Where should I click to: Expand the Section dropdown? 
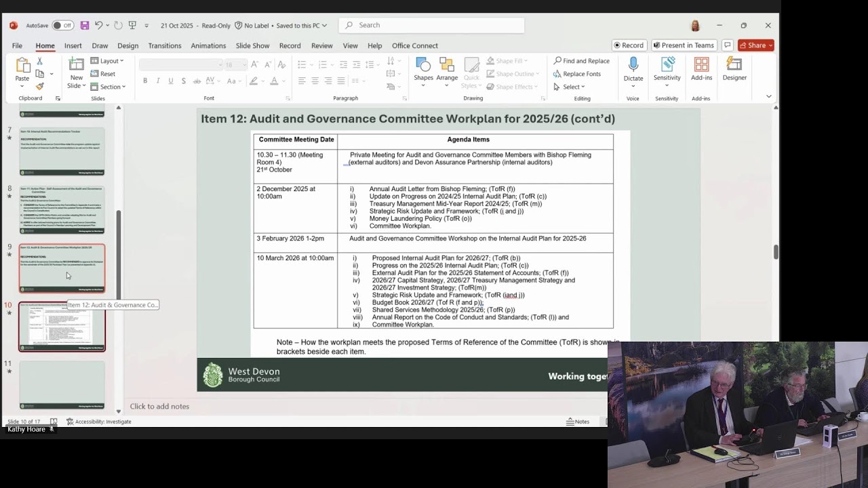[108, 87]
